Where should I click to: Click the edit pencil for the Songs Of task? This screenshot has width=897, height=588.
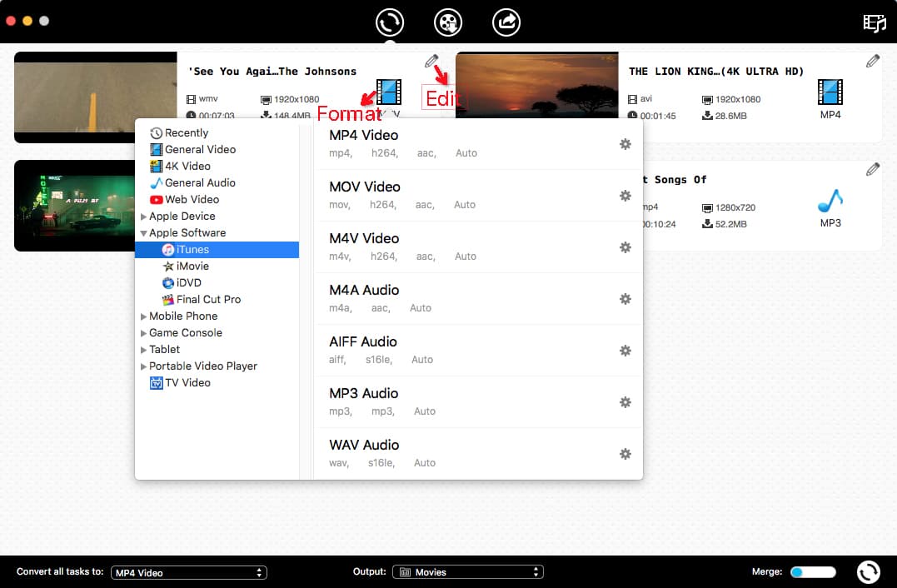coord(872,169)
